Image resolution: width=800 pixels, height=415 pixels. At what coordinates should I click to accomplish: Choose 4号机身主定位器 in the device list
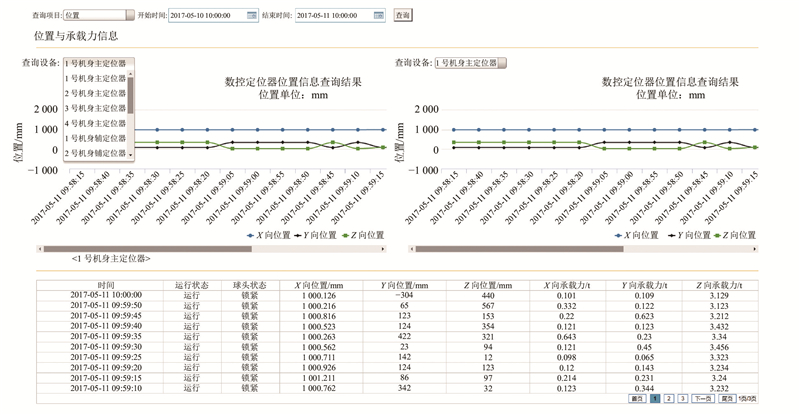[95, 123]
